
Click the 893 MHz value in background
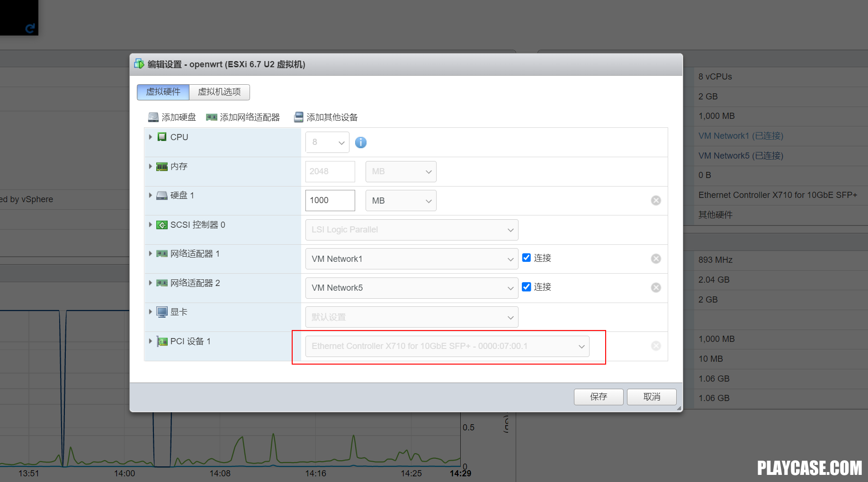point(716,260)
